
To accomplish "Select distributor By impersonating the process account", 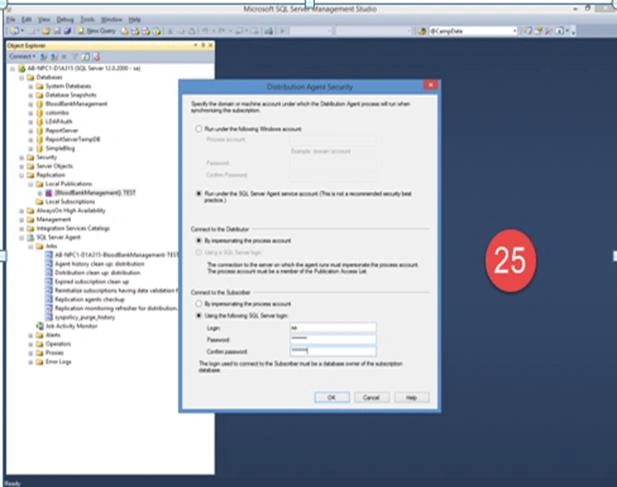I will click(x=199, y=240).
